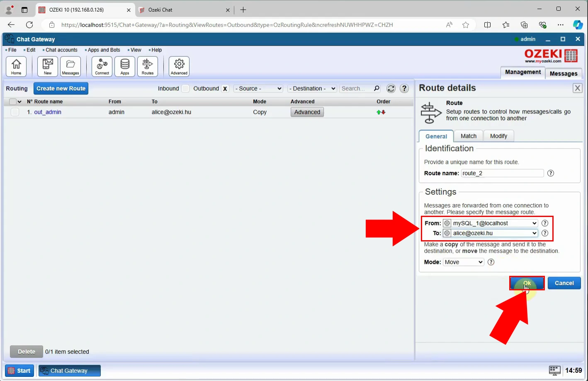The width and height of the screenshot is (588, 381).
Task: Switch to the Match tab
Action: point(469,136)
